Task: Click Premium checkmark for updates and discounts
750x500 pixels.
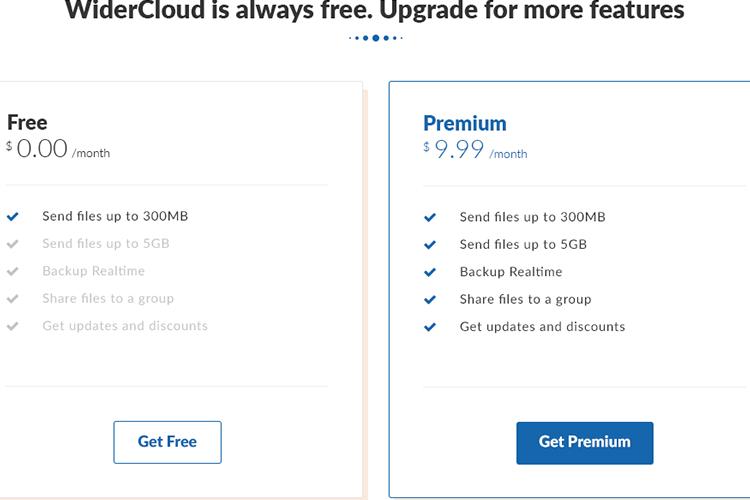Action: click(430, 327)
